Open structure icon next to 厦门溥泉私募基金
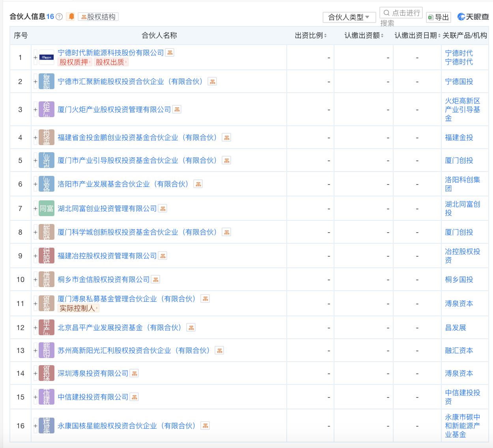This screenshot has width=493, height=448. point(205,299)
